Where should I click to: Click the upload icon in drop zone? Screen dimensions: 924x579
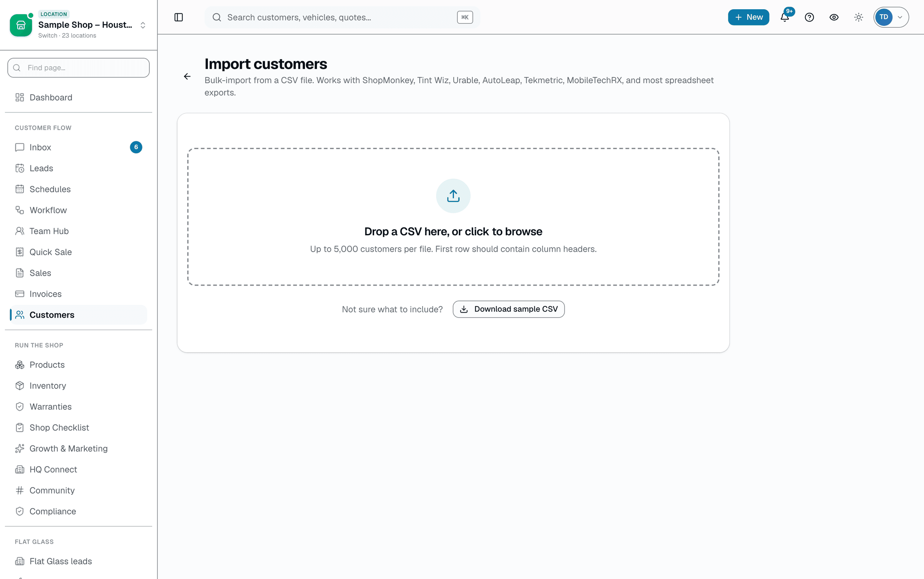point(453,196)
